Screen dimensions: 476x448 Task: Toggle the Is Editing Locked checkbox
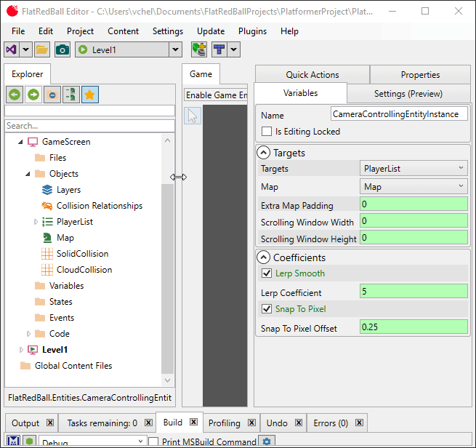pos(267,132)
